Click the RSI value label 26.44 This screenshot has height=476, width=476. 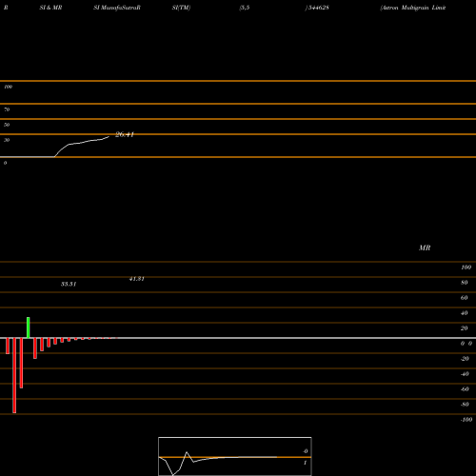(x=125, y=134)
